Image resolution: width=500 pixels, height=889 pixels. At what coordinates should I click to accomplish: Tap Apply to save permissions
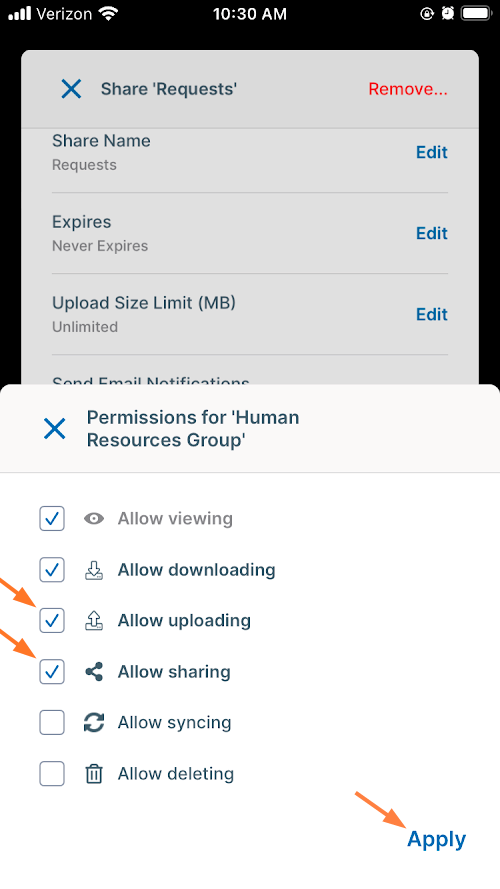tap(437, 840)
